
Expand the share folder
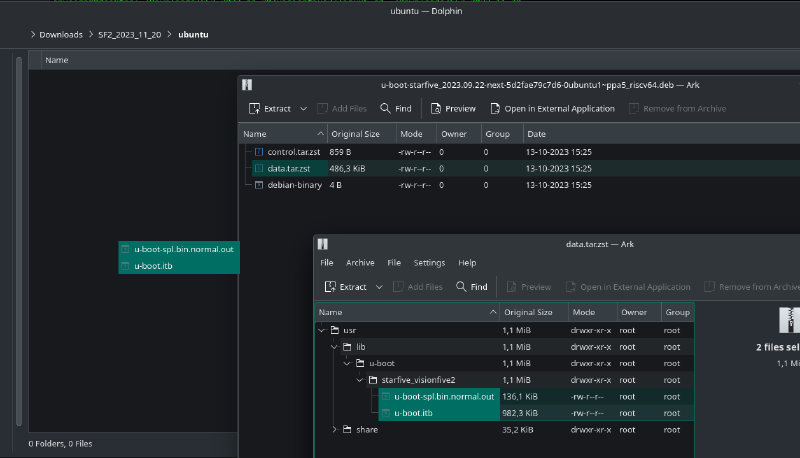click(x=334, y=429)
